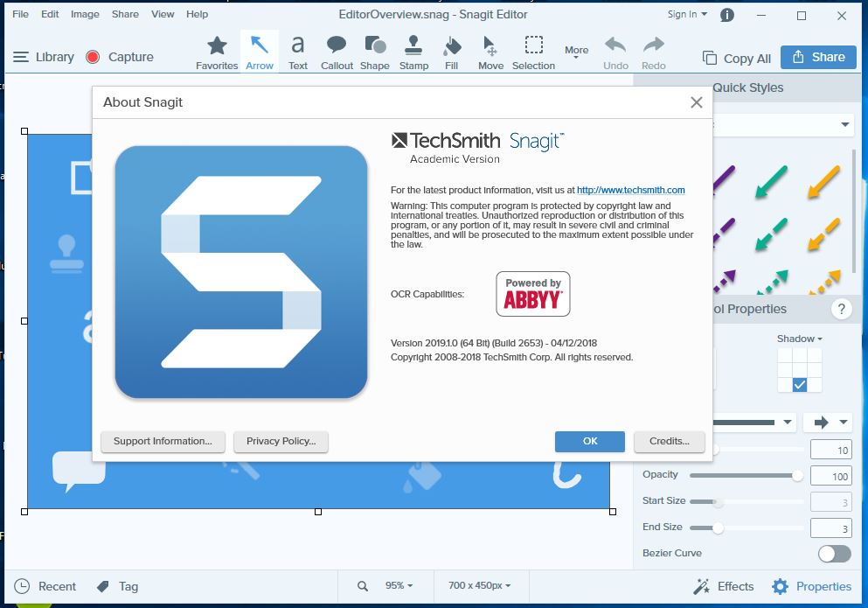The height and width of the screenshot is (608, 868).
Task: Click the Privacy Policy button
Action: pyautogui.click(x=281, y=441)
